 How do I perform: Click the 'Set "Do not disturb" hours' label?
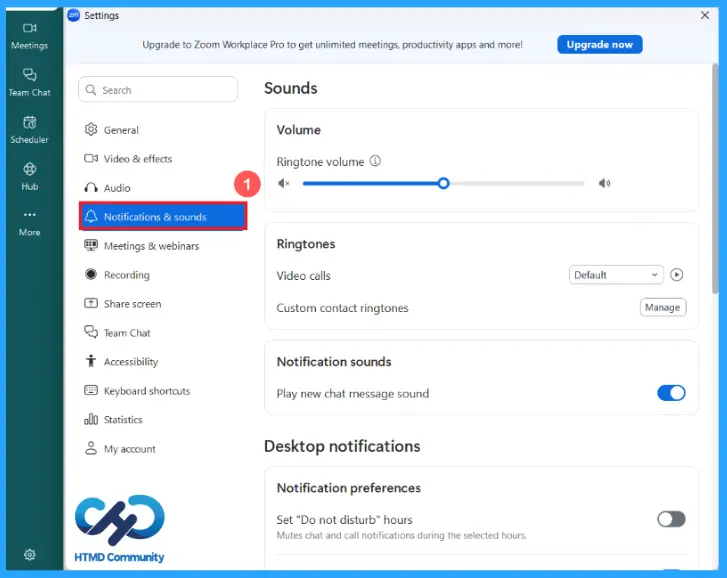pyautogui.click(x=344, y=520)
